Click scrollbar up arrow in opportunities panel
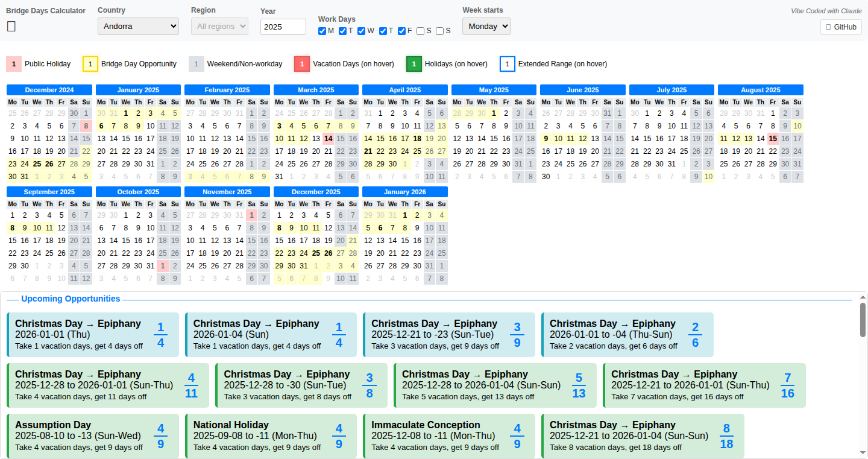This screenshot has height=459, width=868. (863, 297)
